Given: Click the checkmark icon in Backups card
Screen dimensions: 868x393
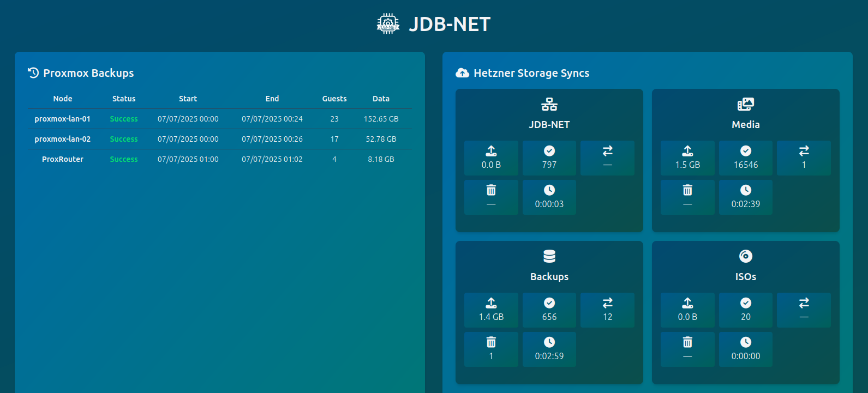Looking at the screenshot, I should click(549, 303).
